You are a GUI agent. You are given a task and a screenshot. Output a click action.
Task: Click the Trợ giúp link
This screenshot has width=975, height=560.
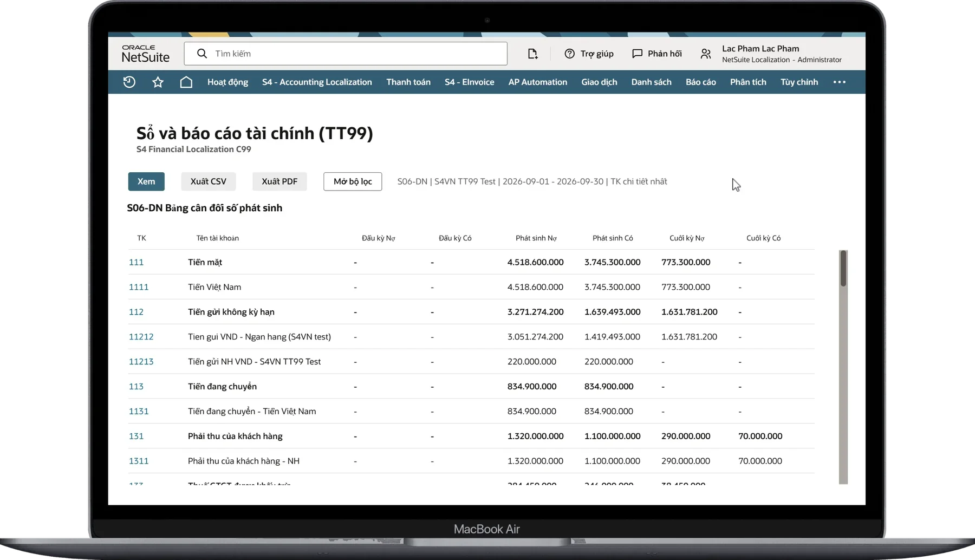click(597, 54)
